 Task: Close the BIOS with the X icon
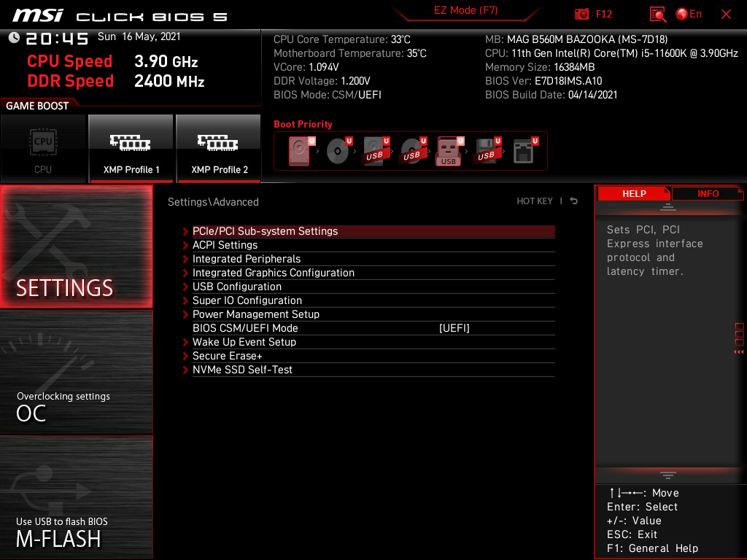coord(726,15)
